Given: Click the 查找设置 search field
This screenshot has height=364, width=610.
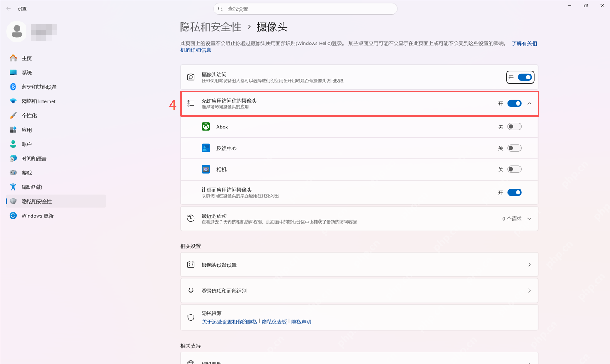Looking at the screenshot, I should point(305,9).
